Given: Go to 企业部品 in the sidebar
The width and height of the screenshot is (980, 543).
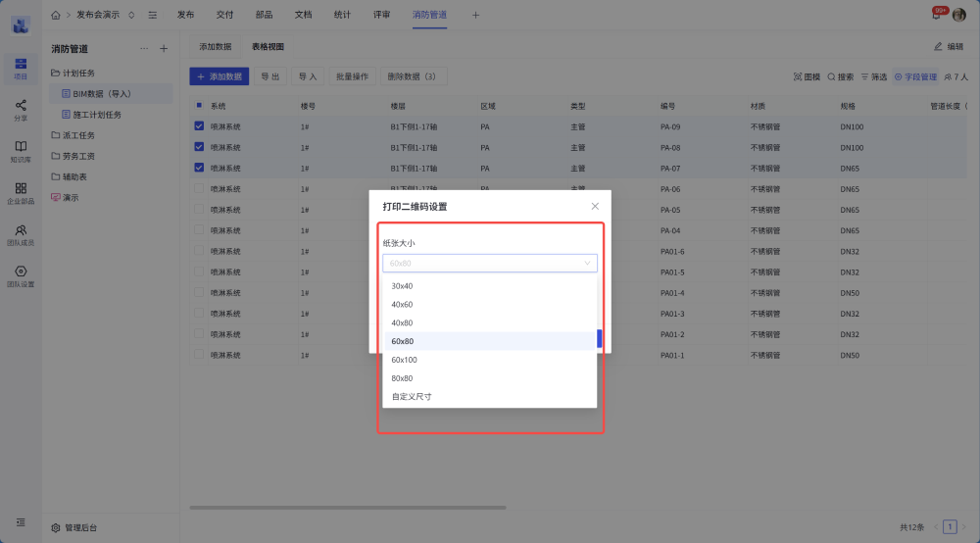Looking at the screenshot, I should point(21,192).
